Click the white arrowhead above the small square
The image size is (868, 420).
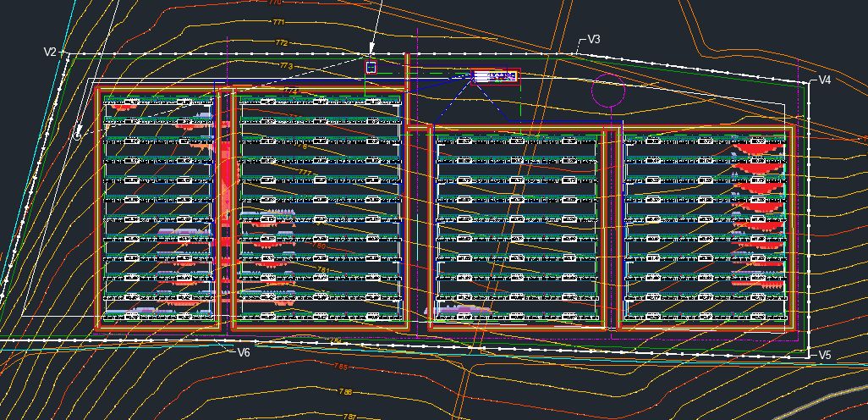coord(371,50)
